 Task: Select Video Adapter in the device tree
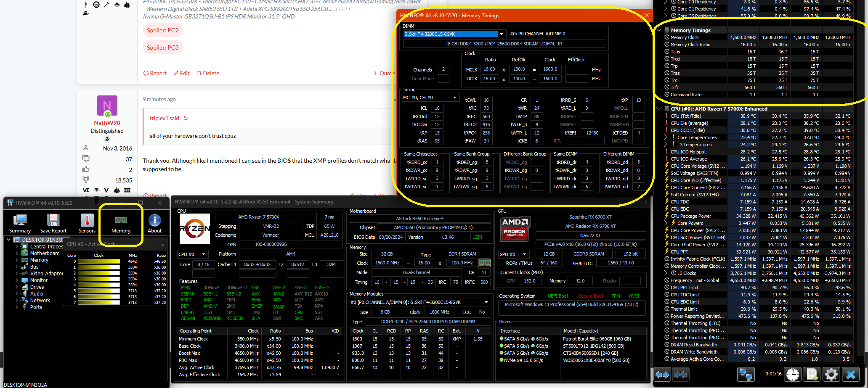(46, 274)
